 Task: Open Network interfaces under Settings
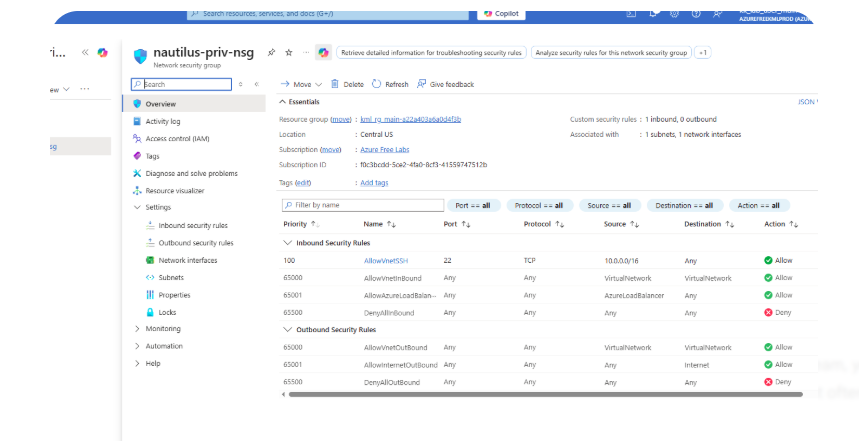coord(187,261)
